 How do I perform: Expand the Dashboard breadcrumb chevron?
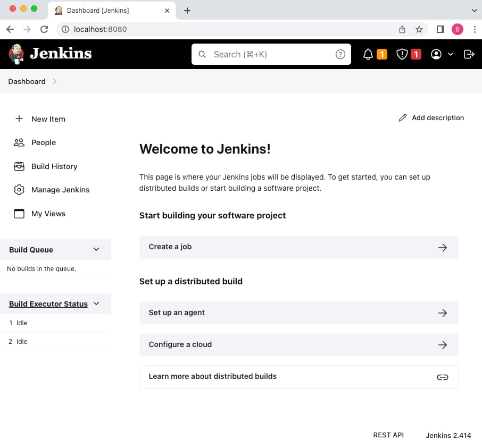[x=55, y=81]
